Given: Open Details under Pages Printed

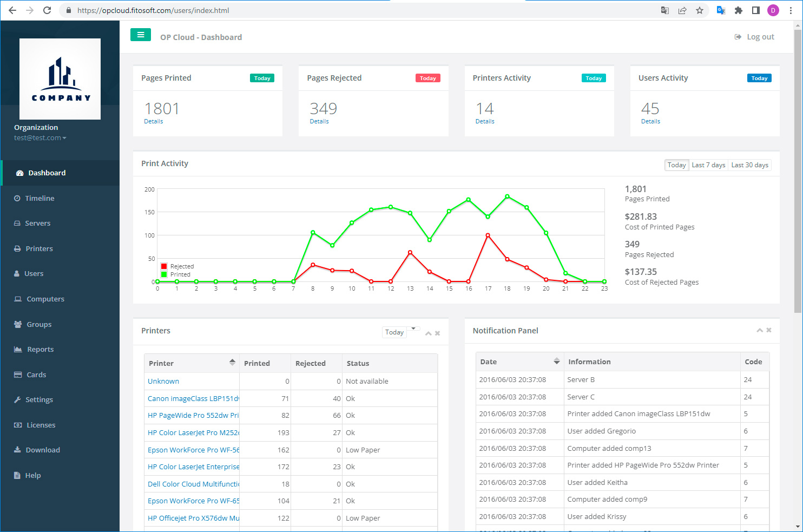Looking at the screenshot, I should [154, 121].
